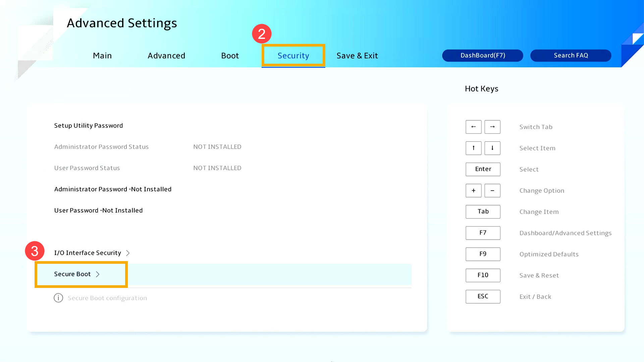Click the right arrow hot key icon
This screenshot has height=362, width=644.
pos(492,127)
